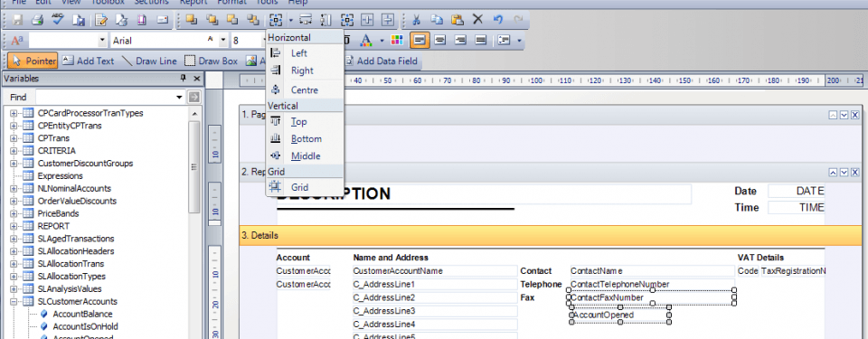868x339 pixels.
Task: Click the Copy icon in the toolbar
Action: [437, 20]
